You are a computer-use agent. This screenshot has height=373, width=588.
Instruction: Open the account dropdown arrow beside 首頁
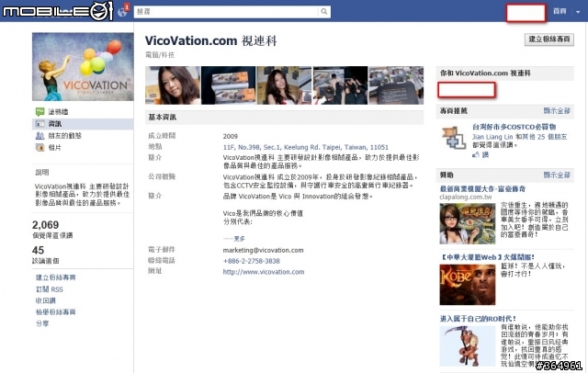(578, 12)
